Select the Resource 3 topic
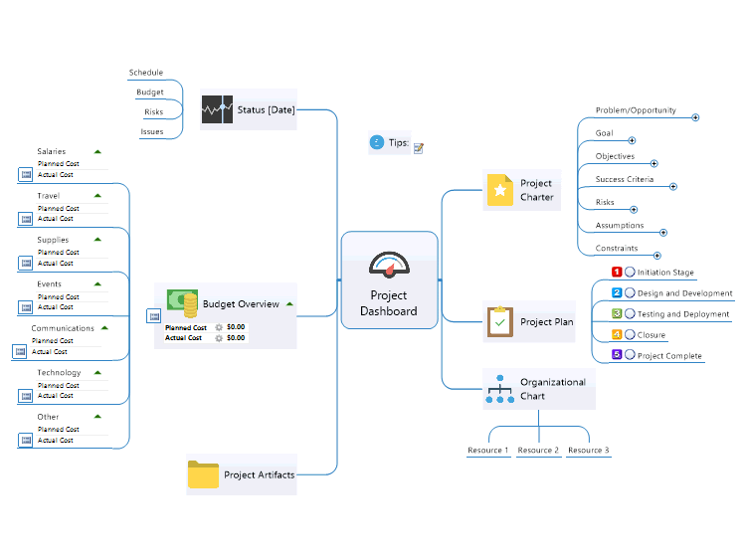The image size is (746, 560). [589, 451]
